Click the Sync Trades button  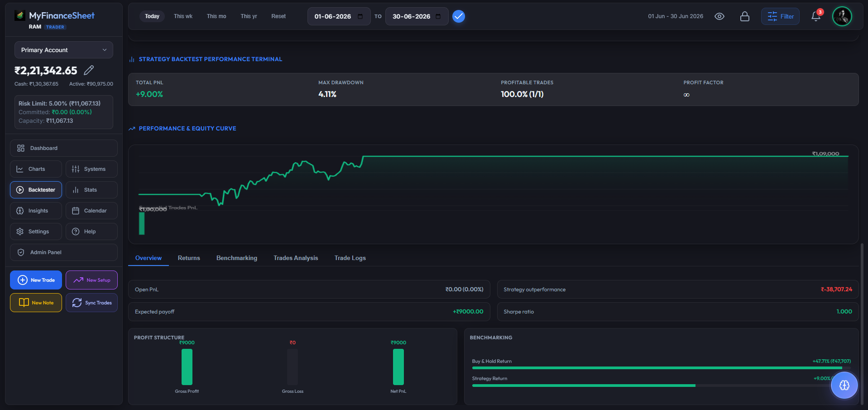(91, 303)
